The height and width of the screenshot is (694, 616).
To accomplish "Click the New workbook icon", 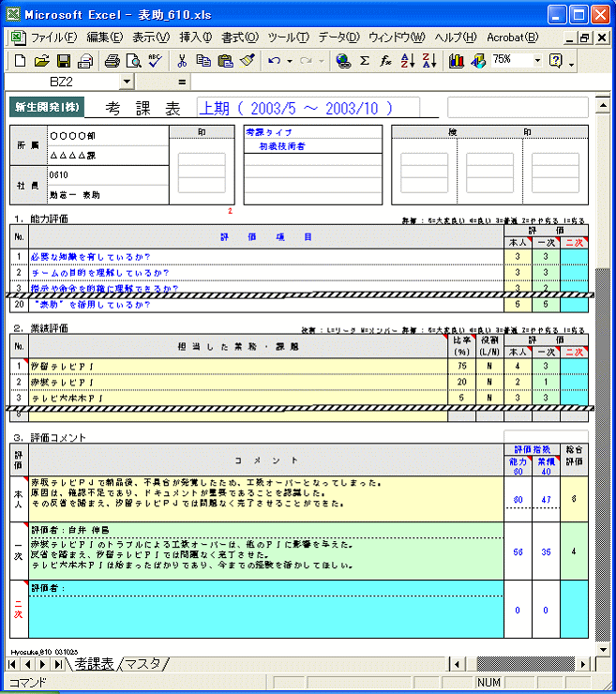I will (x=20, y=61).
